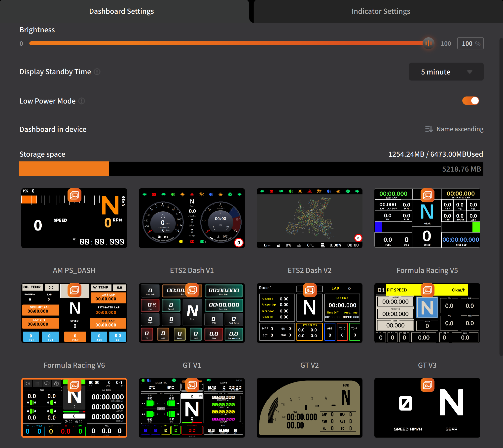Click the brightness percentage input field

470,43
